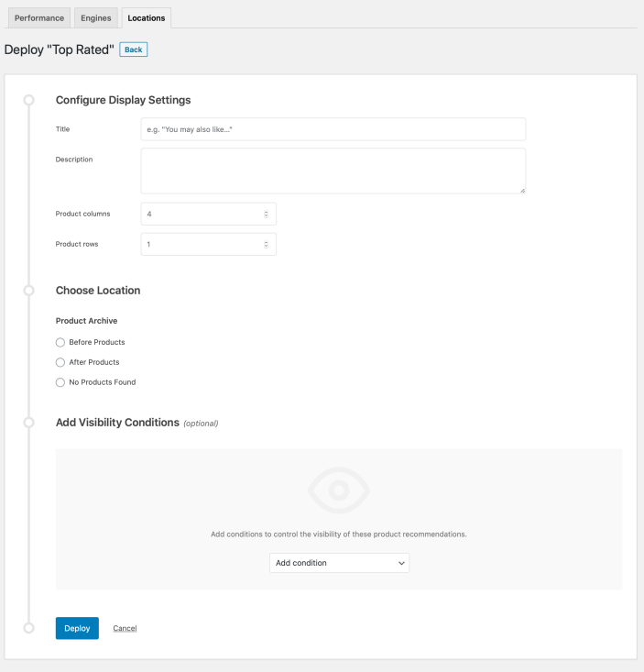Click the Configure Display Settings heading
Screen dimensions: 644x672
(124, 100)
